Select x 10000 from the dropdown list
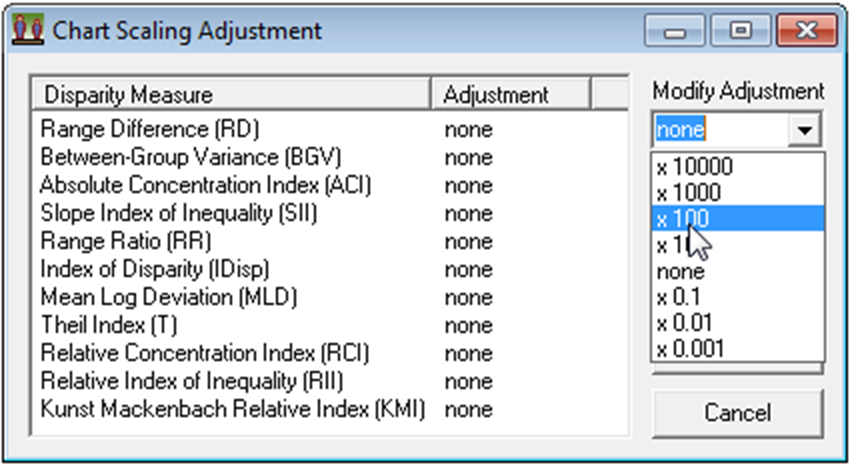Image resolution: width=852 pixels, height=466 pixels. tap(694, 168)
